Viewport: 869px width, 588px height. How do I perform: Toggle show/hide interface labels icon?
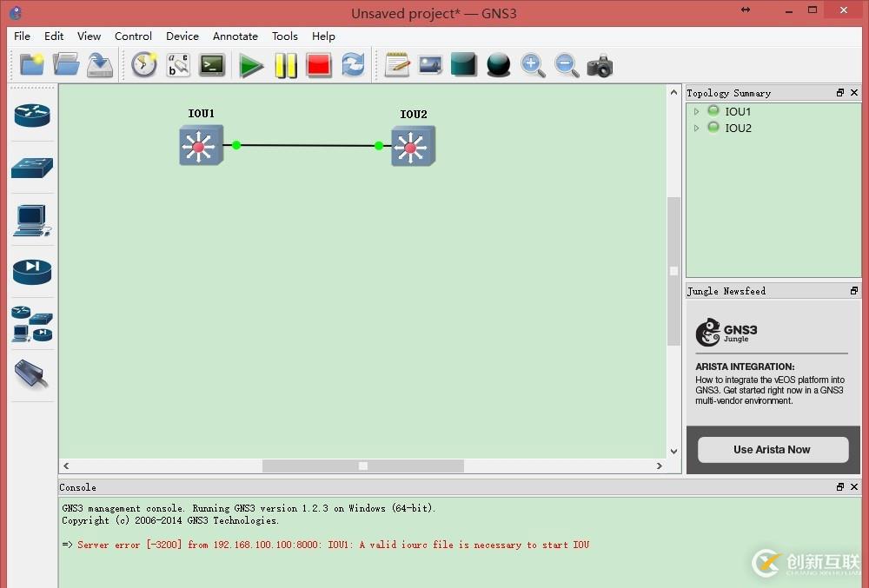tap(178, 65)
